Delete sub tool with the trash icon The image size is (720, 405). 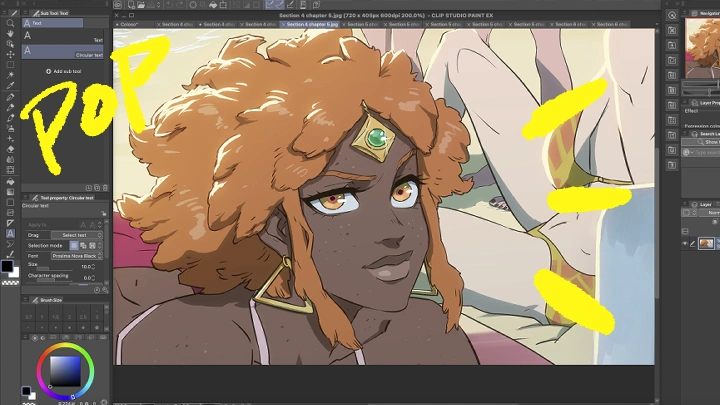tap(105, 187)
